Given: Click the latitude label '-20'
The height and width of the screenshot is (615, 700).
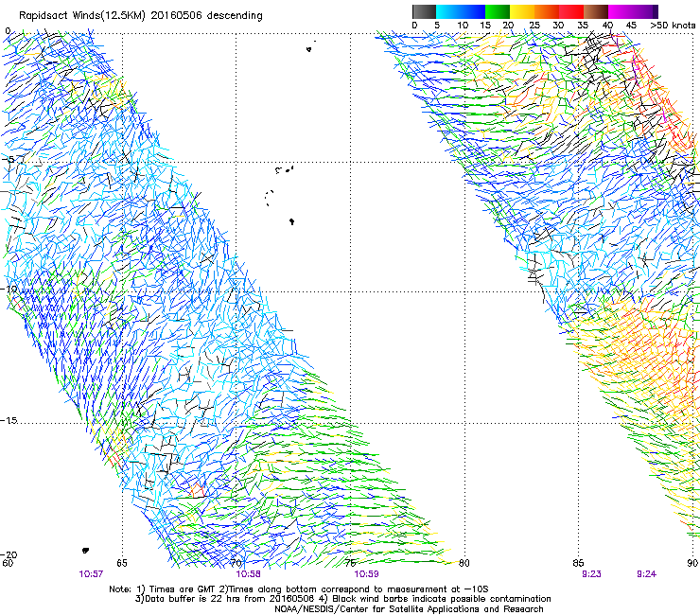Looking at the screenshot, I should [9, 554].
